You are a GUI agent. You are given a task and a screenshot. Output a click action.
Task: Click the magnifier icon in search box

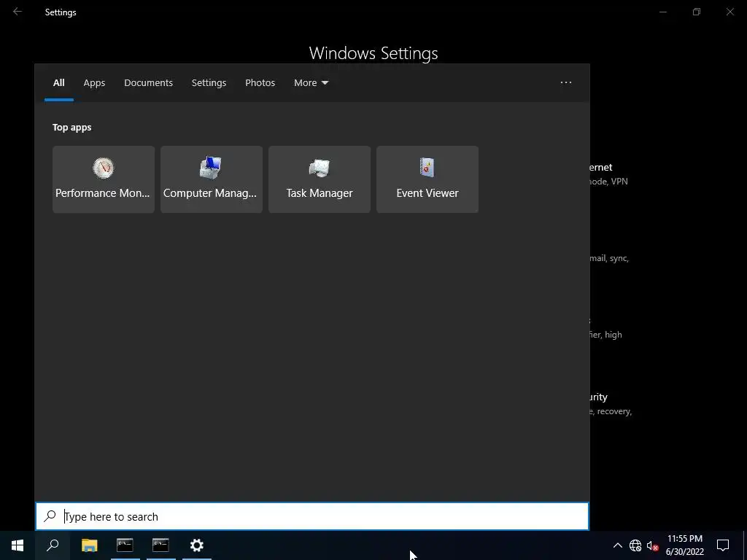50,516
